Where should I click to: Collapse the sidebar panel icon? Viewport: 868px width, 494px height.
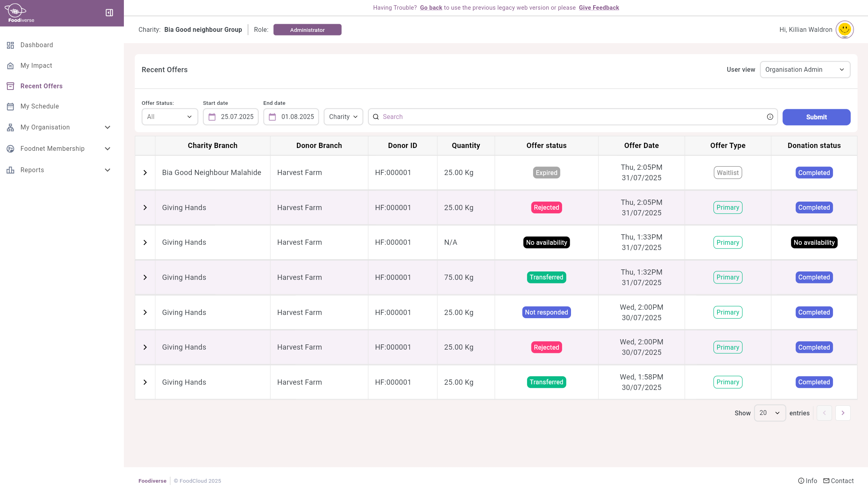click(109, 13)
